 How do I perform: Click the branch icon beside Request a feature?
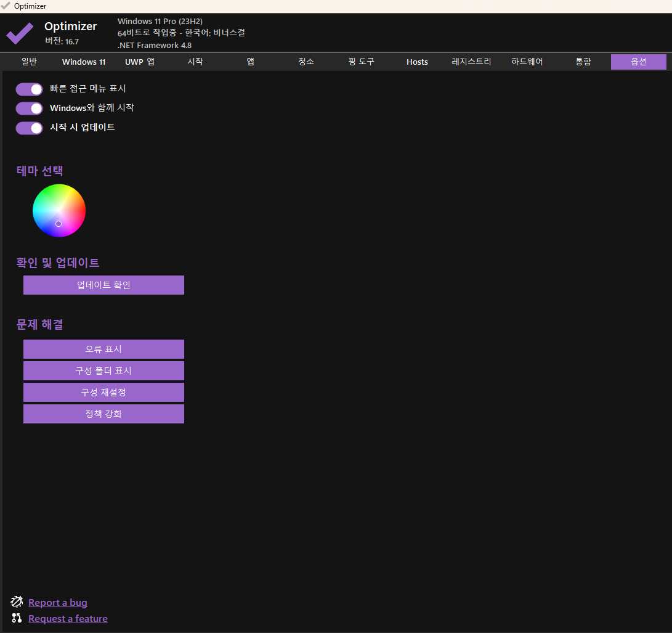17,618
